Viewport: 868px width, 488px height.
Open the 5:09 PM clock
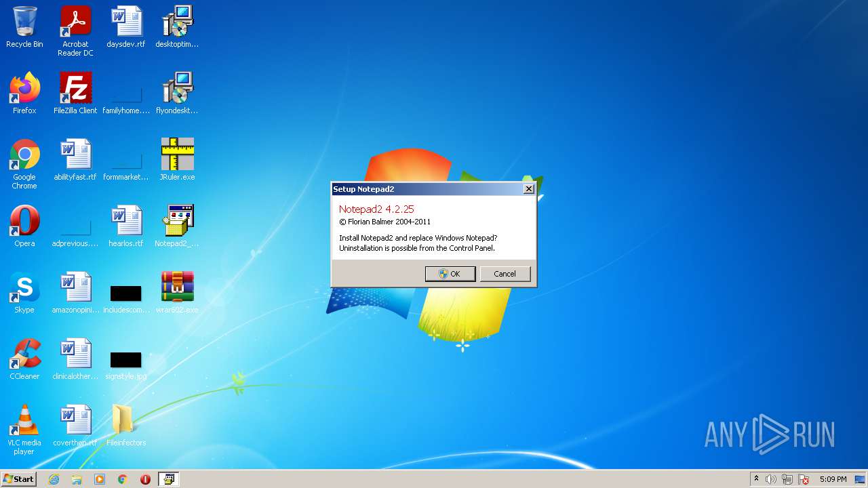tap(833, 479)
